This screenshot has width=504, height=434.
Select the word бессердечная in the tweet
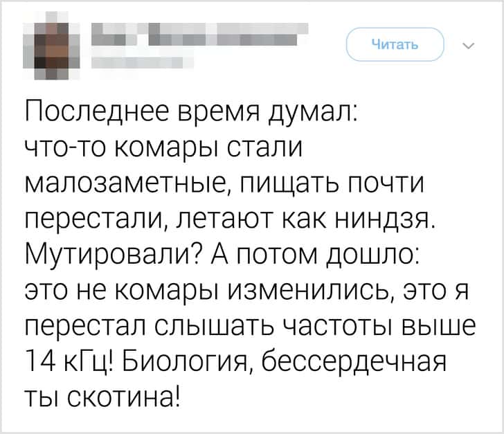click(354, 362)
